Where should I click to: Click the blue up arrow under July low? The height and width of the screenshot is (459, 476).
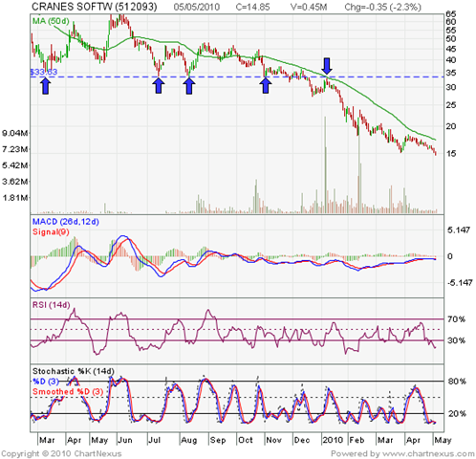pos(159,86)
